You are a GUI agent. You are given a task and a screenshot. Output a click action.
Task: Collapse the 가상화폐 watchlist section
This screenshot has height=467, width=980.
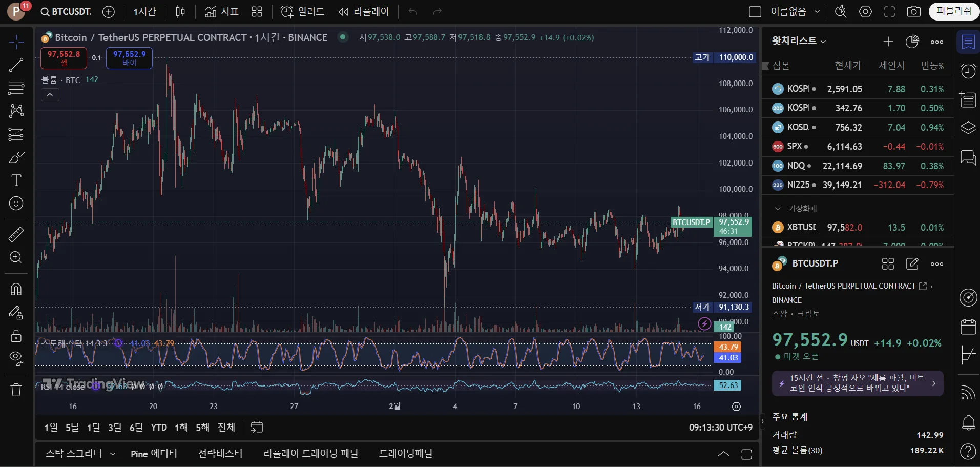(x=778, y=208)
